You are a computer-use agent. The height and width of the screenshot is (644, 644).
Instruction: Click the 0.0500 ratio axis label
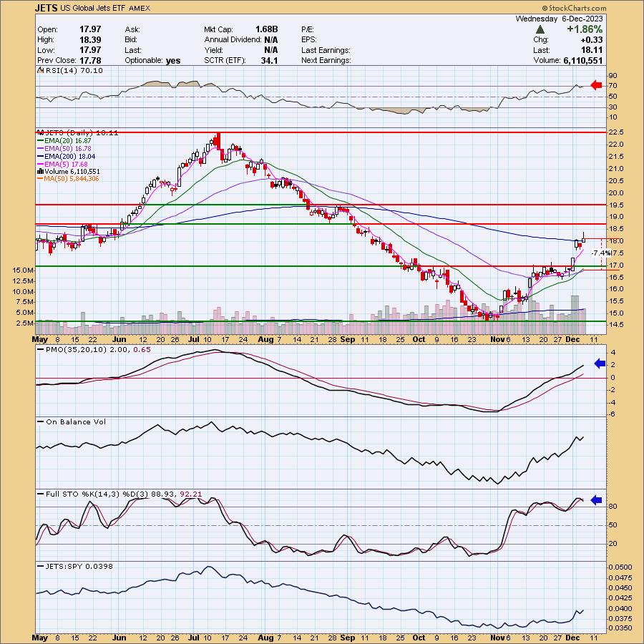pos(621,567)
